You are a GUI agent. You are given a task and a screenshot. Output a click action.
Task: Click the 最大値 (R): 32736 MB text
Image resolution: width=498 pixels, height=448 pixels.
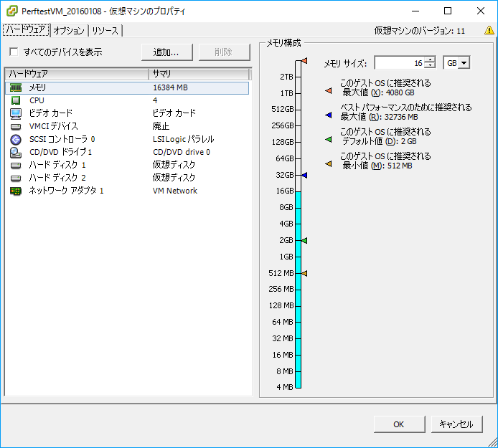(x=379, y=117)
